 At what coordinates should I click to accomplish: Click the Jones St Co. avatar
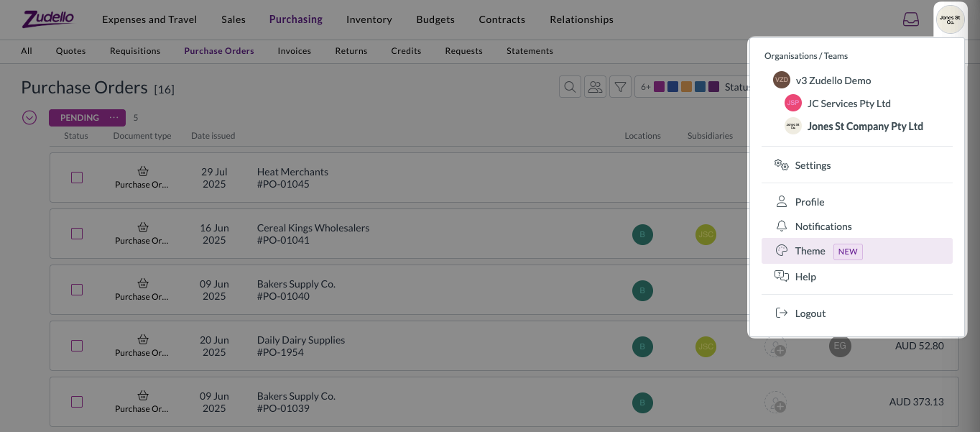tap(951, 19)
